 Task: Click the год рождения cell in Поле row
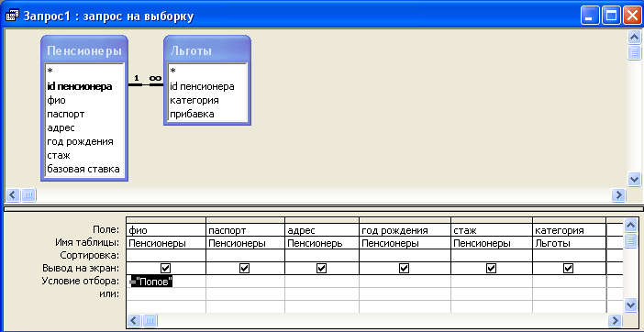click(405, 230)
